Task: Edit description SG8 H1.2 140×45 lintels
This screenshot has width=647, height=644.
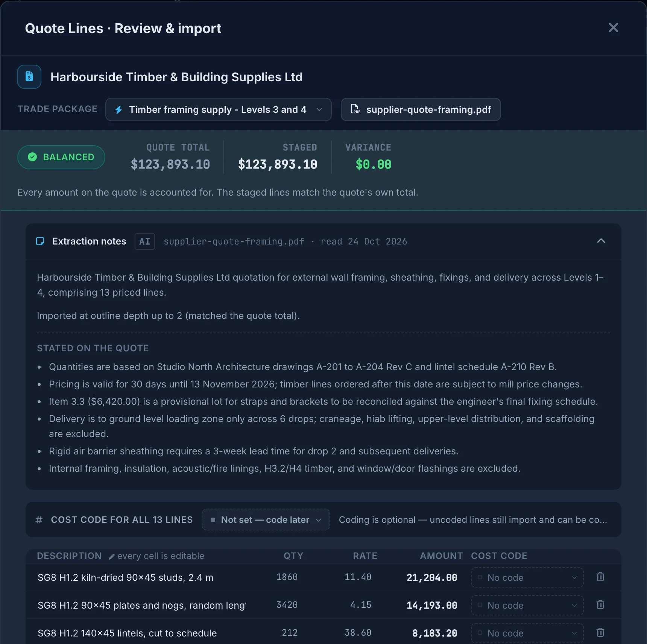Action: click(x=142, y=633)
